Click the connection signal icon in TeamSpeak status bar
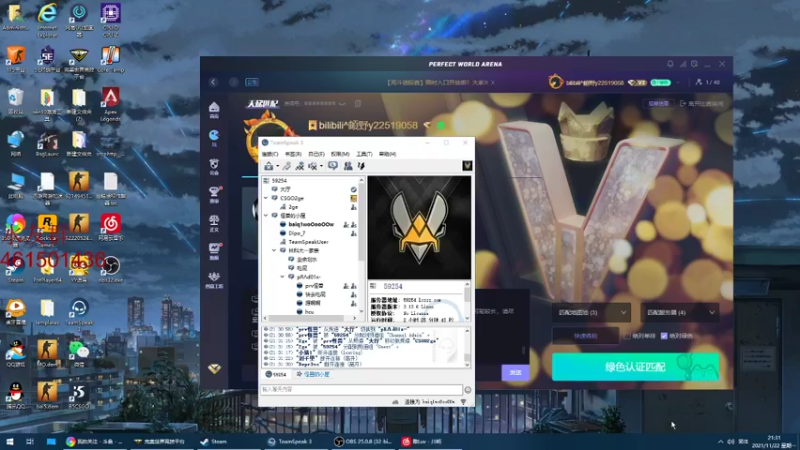The width and height of the screenshot is (800, 450). point(463,402)
